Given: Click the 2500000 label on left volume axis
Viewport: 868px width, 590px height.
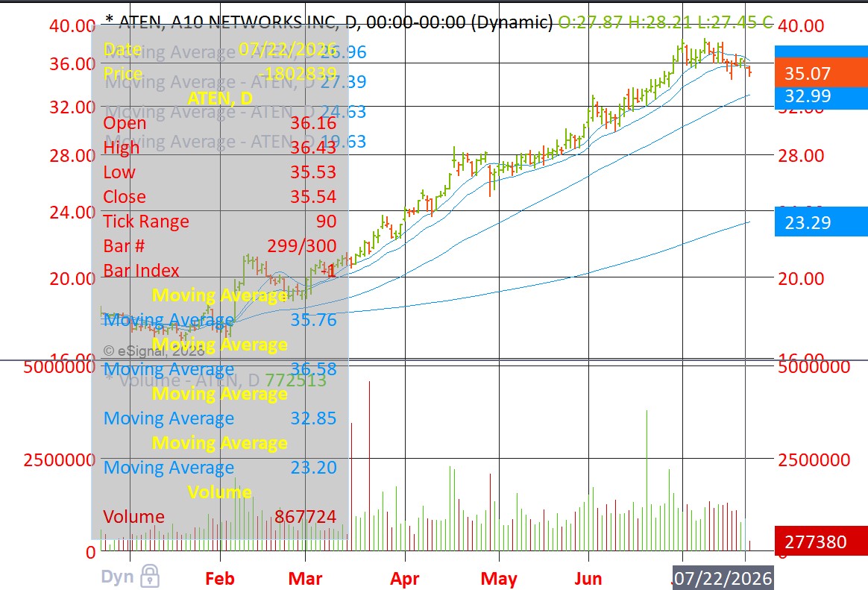Looking at the screenshot, I should (x=59, y=459).
